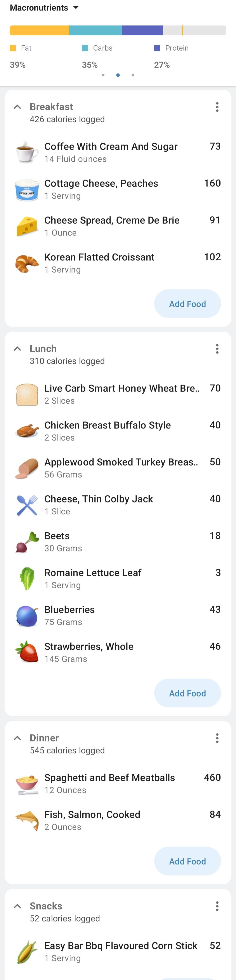
Task: Open Breakfast more options menu
Action: pyautogui.click(x=217, y=107)
